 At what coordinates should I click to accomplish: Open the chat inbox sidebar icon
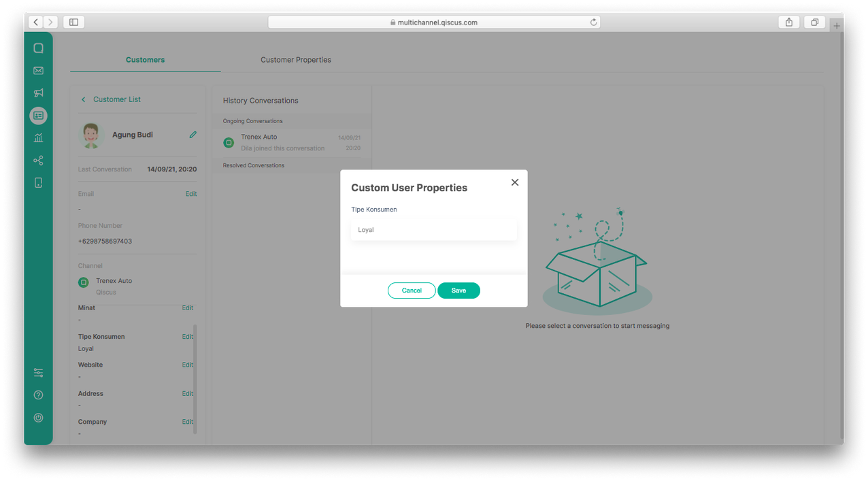click(x=38, y=48)
